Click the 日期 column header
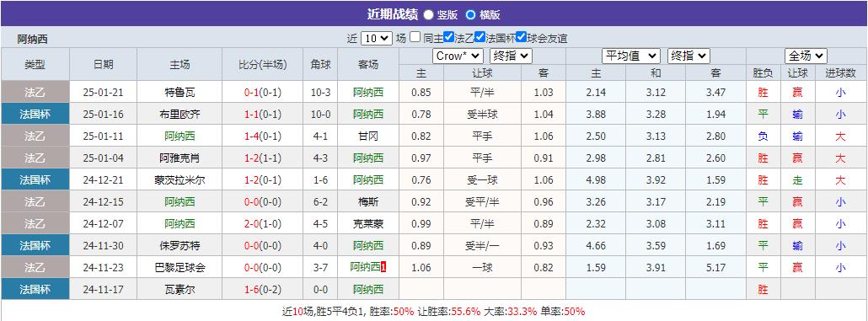 coord(103,64)
